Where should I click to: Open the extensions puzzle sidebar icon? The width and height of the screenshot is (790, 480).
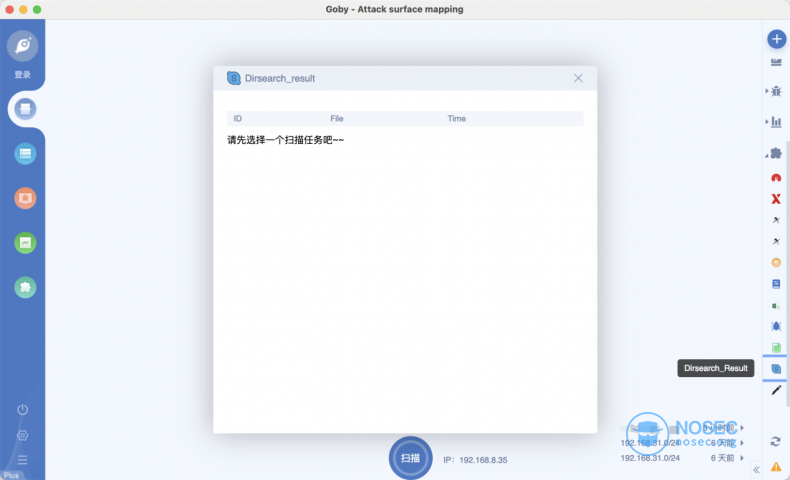25,287
